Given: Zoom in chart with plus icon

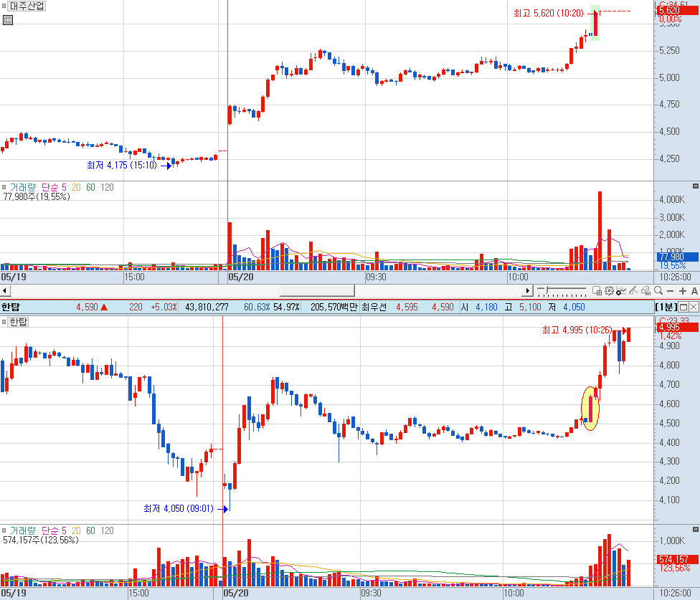Looking at the screenshot, I should tap(682, 291).
